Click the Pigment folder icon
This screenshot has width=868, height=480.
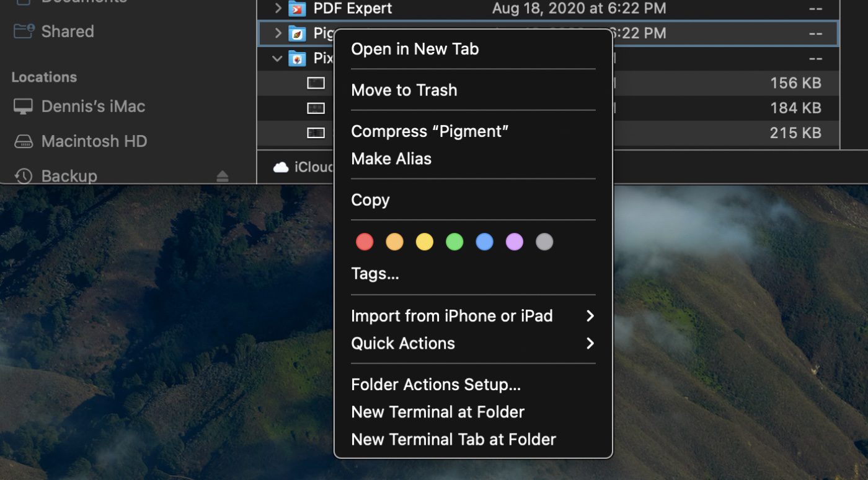tap(298, 33)
